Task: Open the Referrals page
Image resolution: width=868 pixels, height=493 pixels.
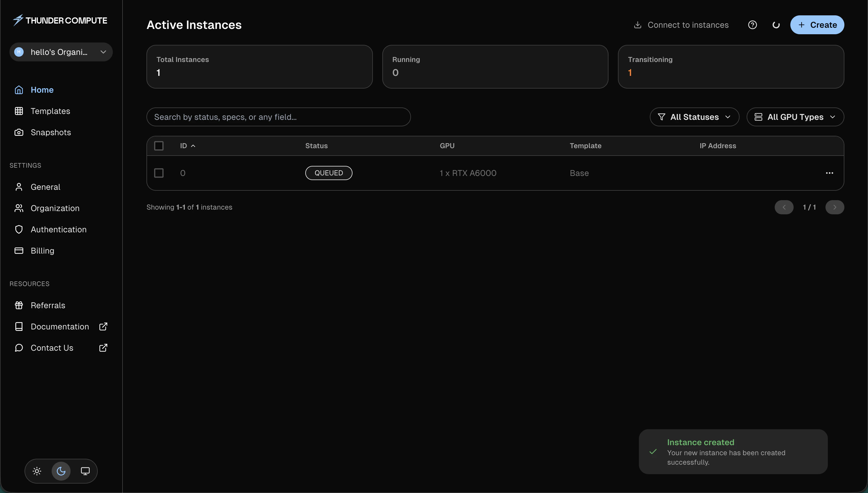Action: point(61,305)
